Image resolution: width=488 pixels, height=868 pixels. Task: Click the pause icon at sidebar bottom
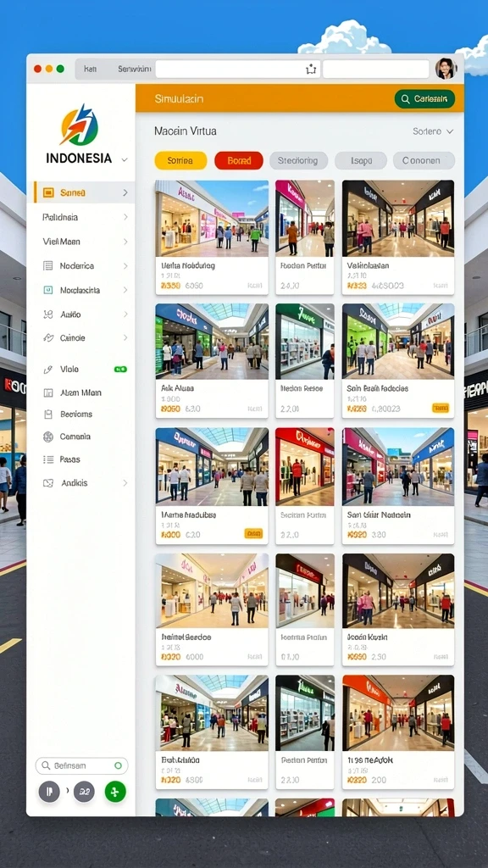(x=48, y=792)
